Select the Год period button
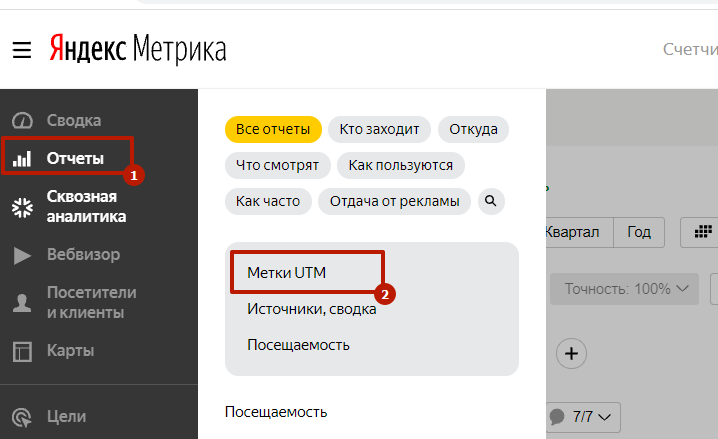 coord(638,232)
